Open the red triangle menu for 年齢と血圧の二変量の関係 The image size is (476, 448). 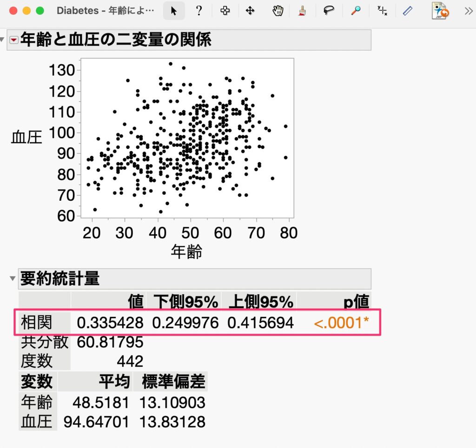(x=13, y=40)
